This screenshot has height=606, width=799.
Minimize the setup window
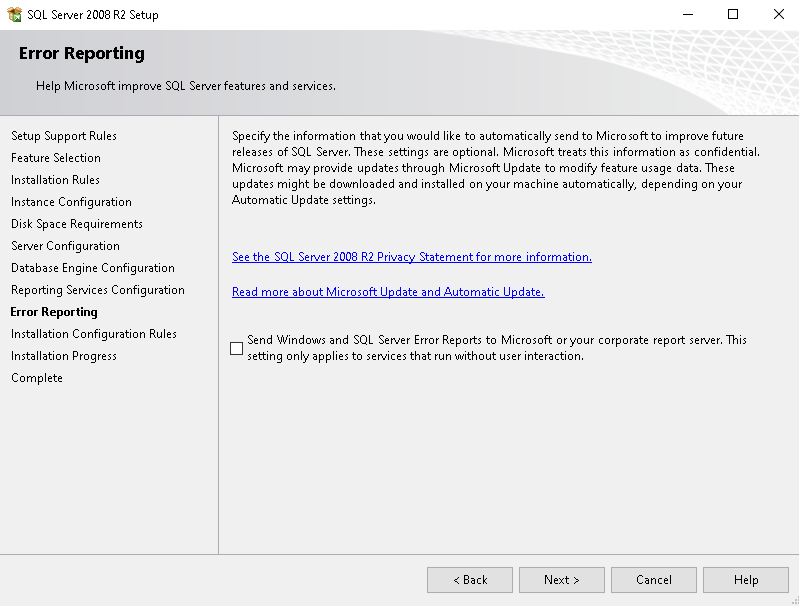point(688,14)
